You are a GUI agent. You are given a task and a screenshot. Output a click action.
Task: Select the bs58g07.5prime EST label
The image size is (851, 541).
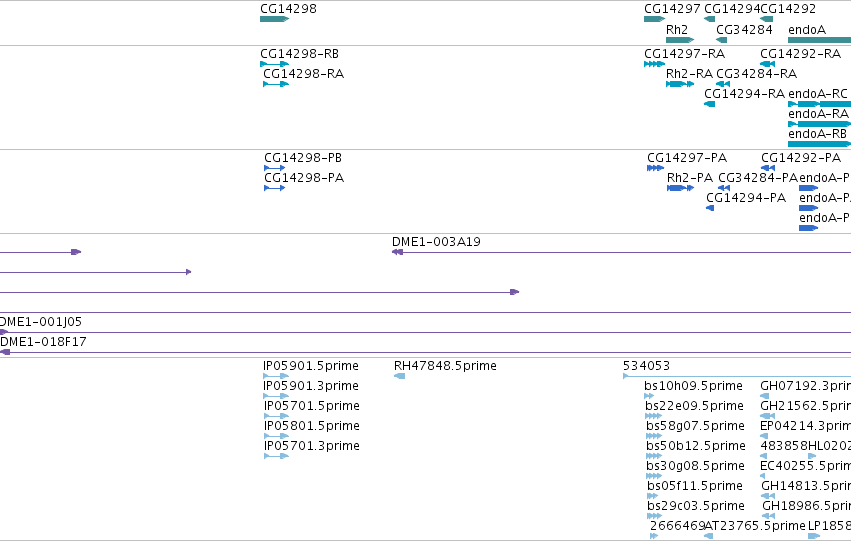pos(695,426)
